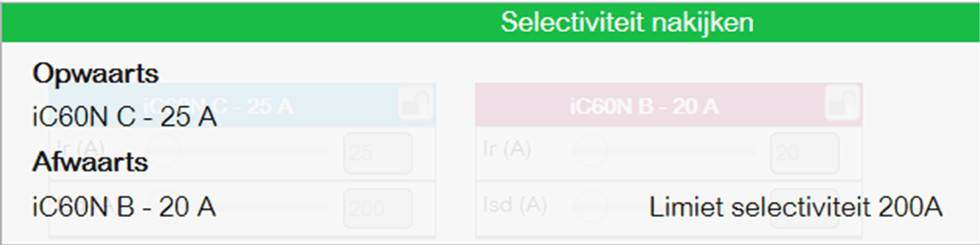This screenshot has height=245, width=980.
Task: Click the Limiet selectiviteit 200A result text
Action: pos(795,206)
